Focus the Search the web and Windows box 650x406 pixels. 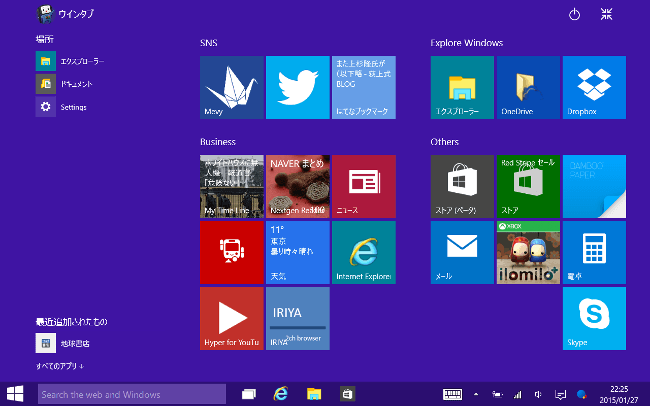[132, 394]
